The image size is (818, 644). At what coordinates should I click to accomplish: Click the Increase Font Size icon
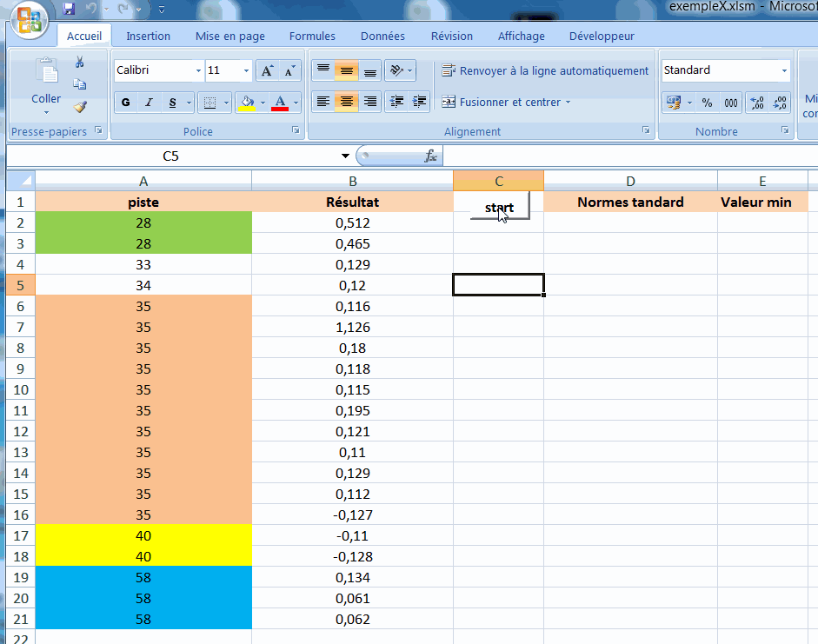coord(268,70)
